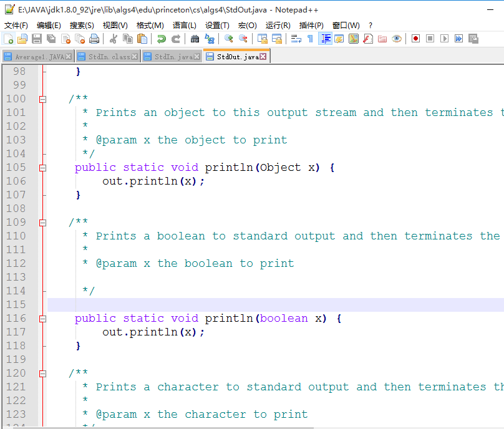Switch to StdIn.java tab
This screenshot has height=429, width=504.
point(172,57)
